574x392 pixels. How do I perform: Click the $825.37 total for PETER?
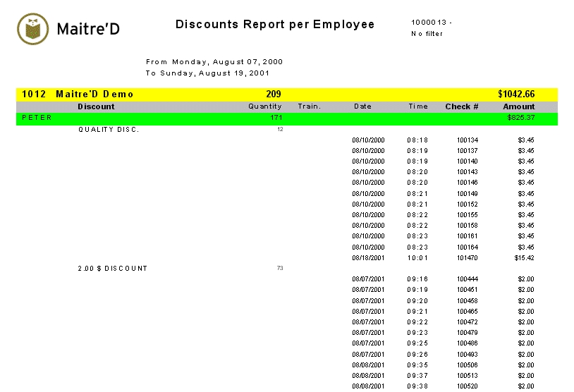point(520,118)
